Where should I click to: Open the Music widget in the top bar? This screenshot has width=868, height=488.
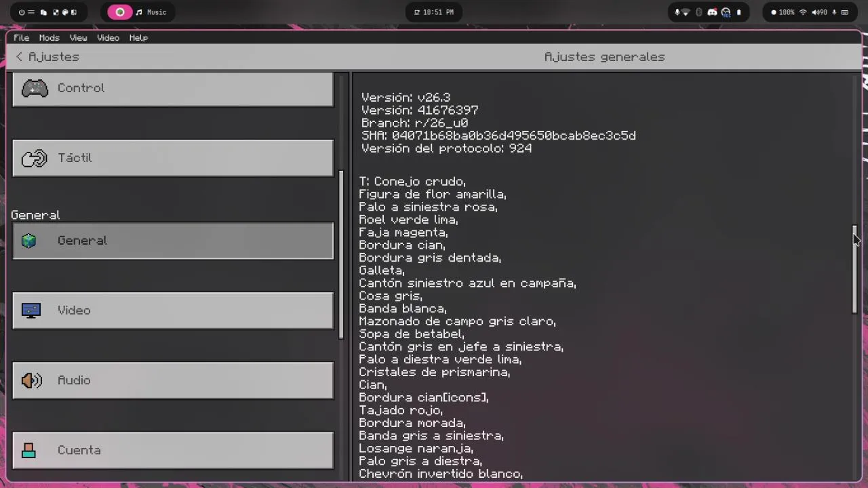(151, 12)
